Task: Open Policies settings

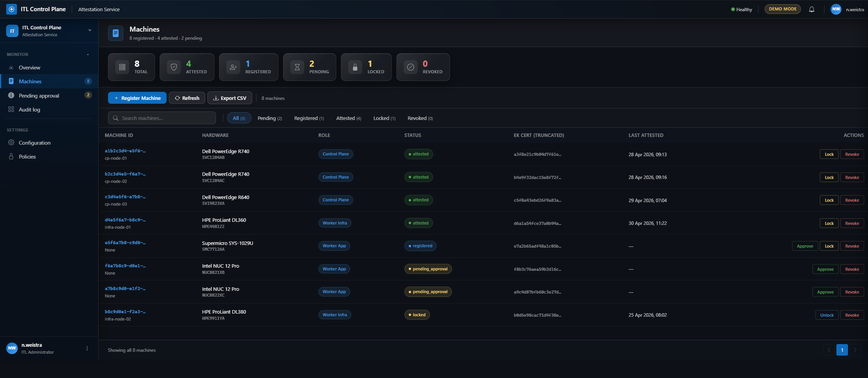Action: coord(49,157)
